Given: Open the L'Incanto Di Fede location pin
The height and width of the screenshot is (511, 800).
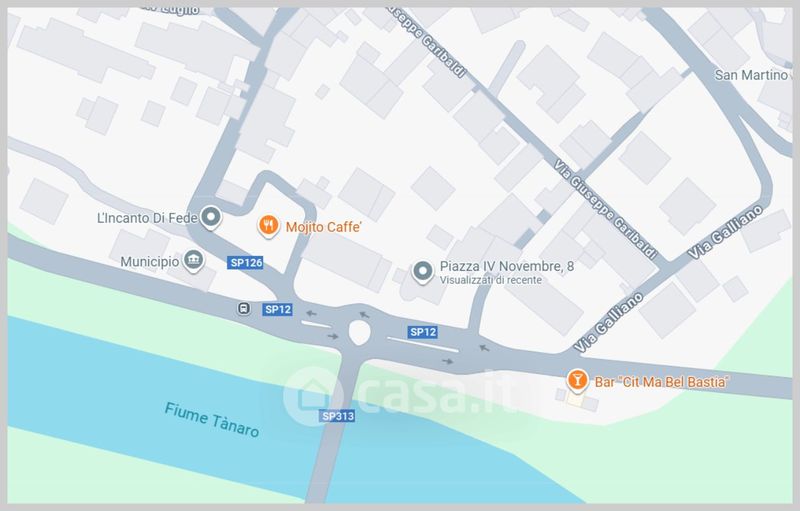Looking at the screenshot, I should [x=210, y=217].
